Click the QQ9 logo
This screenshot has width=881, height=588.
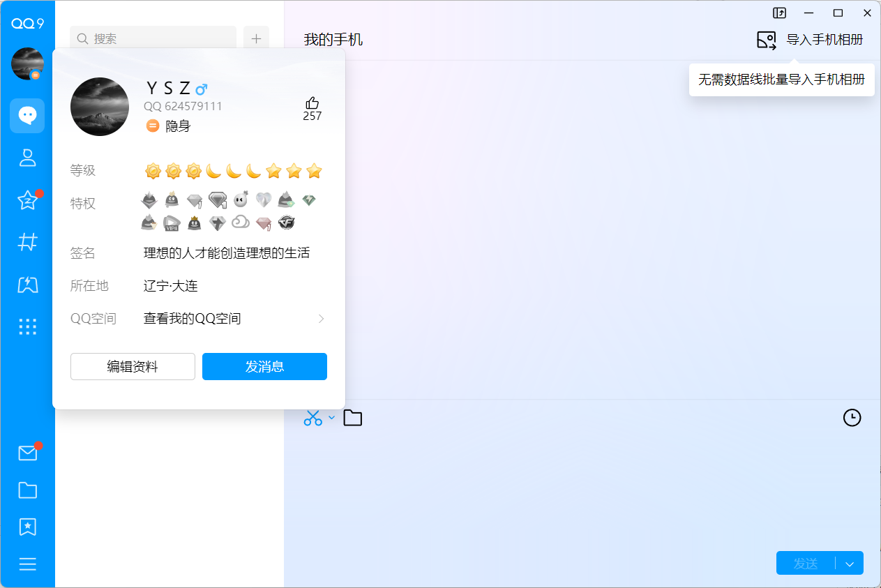point(27,23)
